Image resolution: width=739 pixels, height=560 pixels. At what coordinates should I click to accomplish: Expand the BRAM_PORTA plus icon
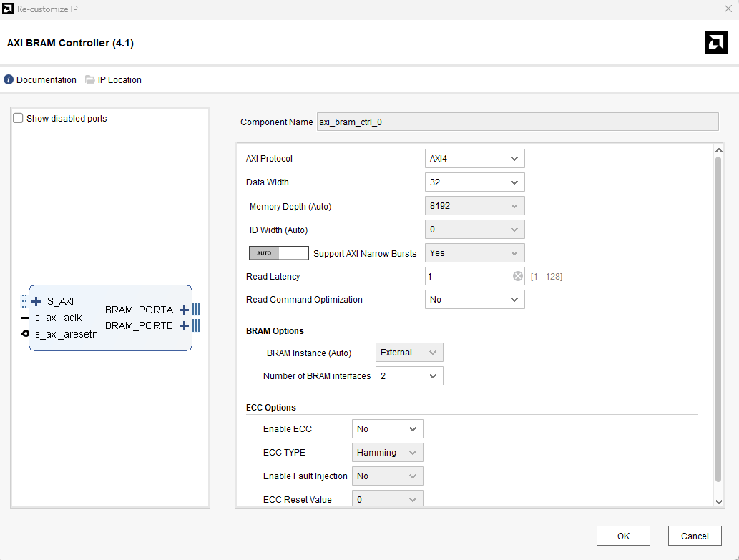click(x=185, y=310)
